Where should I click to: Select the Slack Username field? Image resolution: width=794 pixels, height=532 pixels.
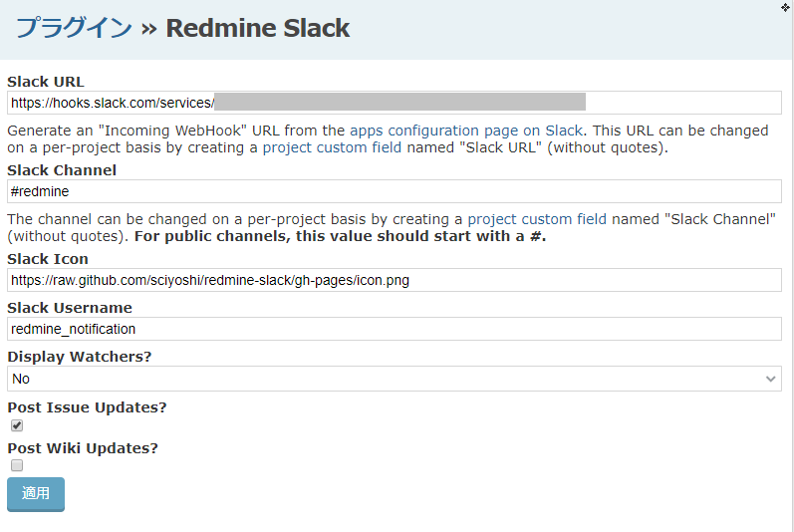[x=394, y=329]
